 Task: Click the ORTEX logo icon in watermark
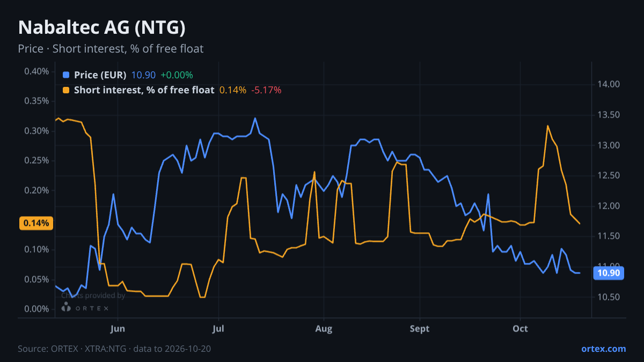click(66, 307)
